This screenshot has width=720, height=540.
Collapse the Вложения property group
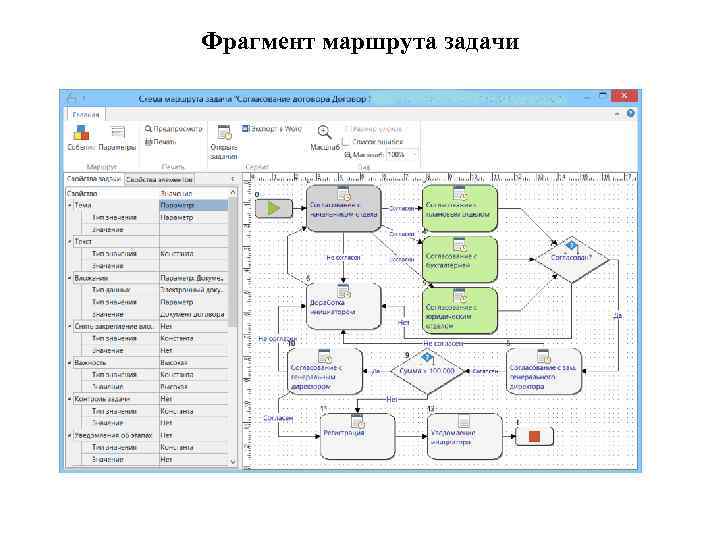[x=70, y=278]
